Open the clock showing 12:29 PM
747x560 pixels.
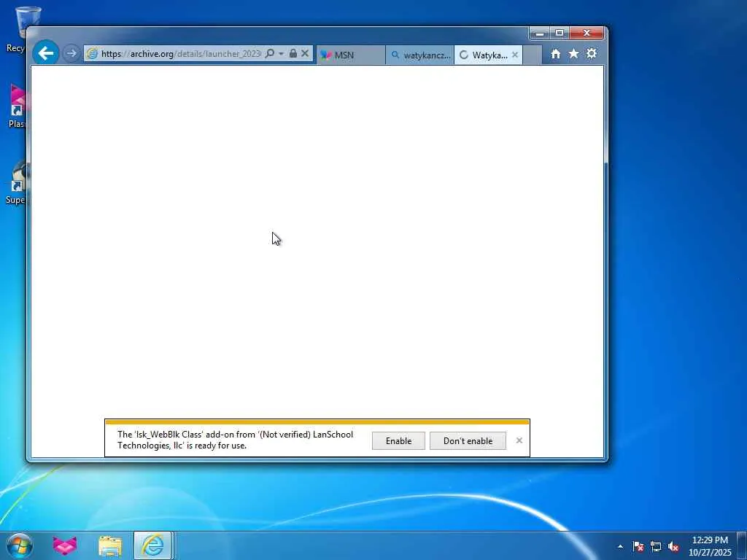pyautogui.click(x=710, y=546)
